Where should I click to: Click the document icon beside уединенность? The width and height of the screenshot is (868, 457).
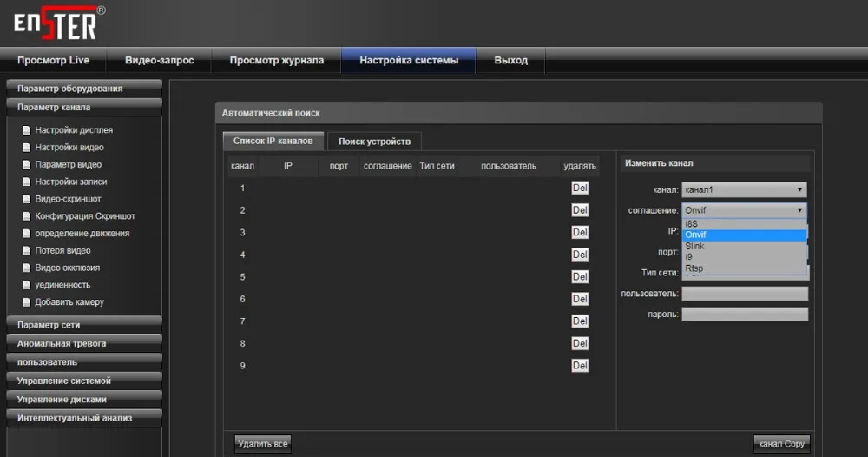(x=27, y=285)
